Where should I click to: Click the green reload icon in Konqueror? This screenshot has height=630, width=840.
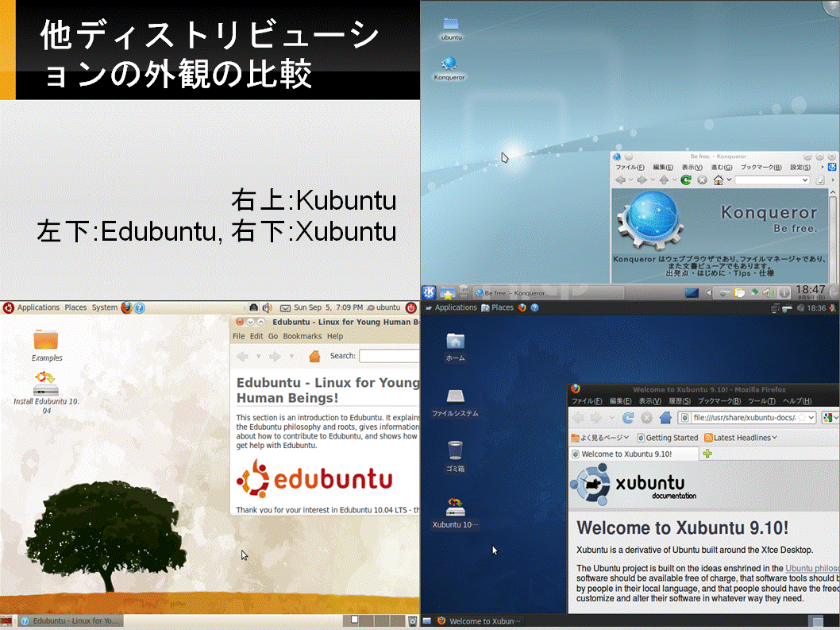pyautogui.click(x=686, y=180)
